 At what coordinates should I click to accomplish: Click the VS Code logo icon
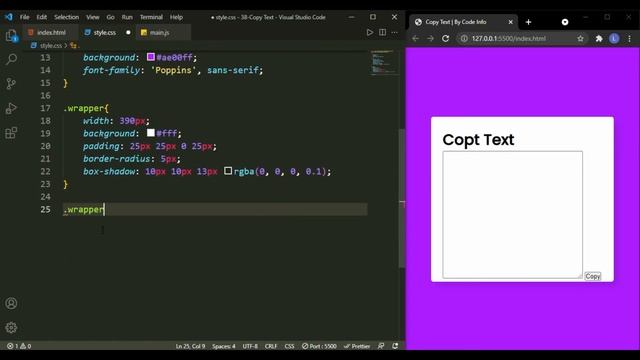(9, 17)
